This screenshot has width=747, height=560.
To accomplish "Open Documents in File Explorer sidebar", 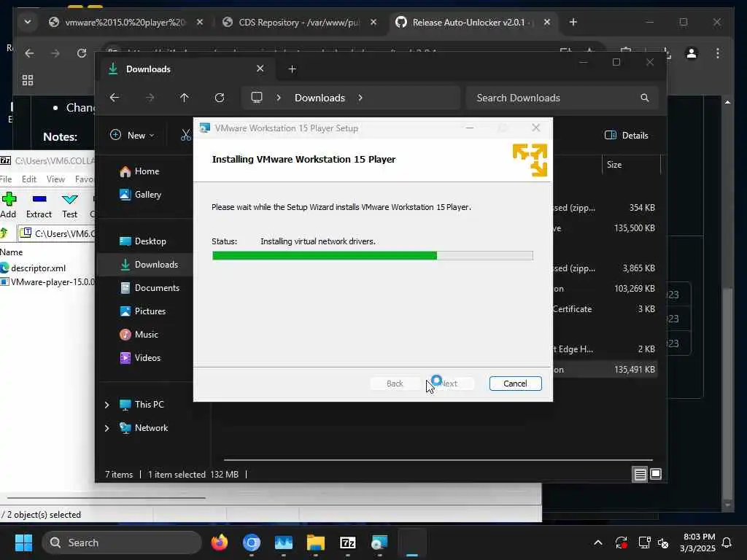I will [150, 287].
